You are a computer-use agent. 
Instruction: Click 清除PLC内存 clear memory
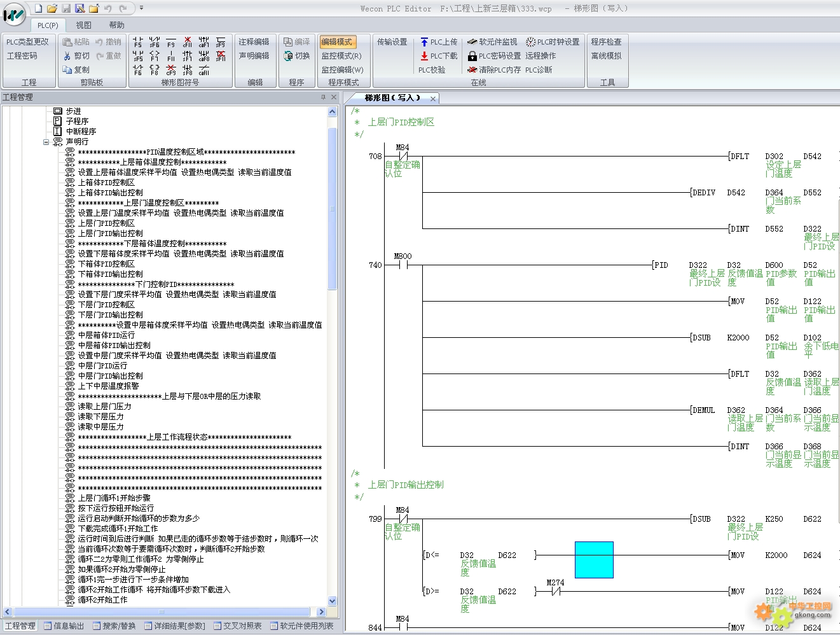[493, 70]
